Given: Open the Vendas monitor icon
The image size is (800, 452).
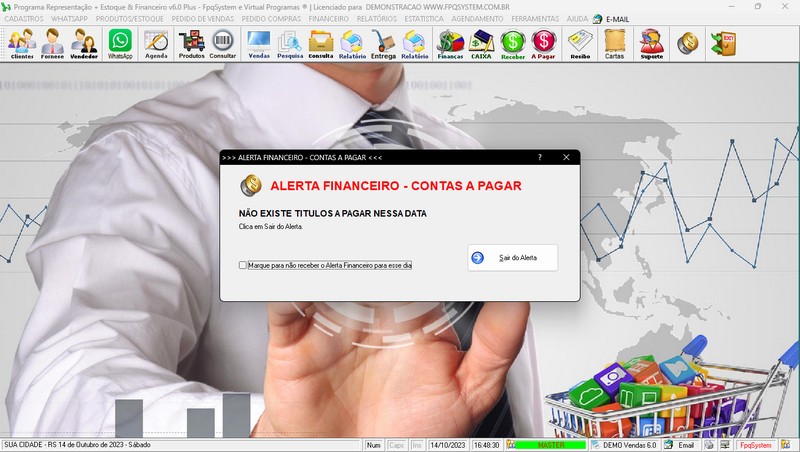Looking at the screenshot, I should [259, 44].
